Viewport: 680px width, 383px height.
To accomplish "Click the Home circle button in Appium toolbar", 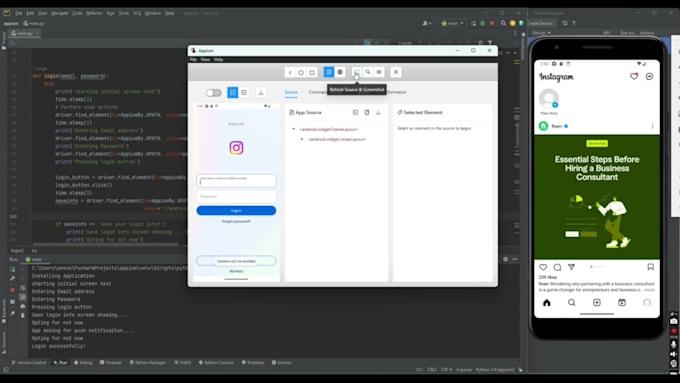I will 301,72.
